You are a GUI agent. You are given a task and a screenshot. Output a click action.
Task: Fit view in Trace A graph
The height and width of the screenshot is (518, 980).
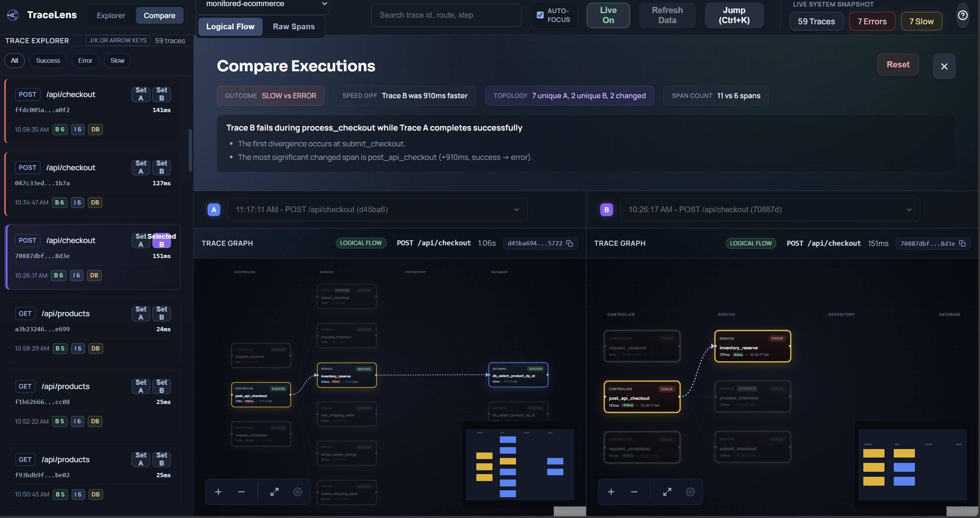[275, 492]
